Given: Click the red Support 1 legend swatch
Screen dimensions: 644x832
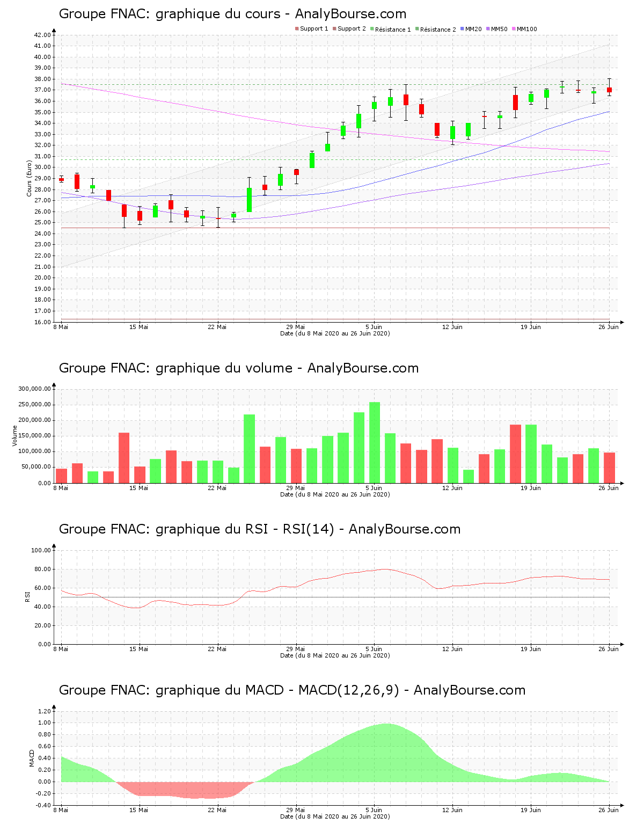Looking at the screenshot, I should pos(297,29).
